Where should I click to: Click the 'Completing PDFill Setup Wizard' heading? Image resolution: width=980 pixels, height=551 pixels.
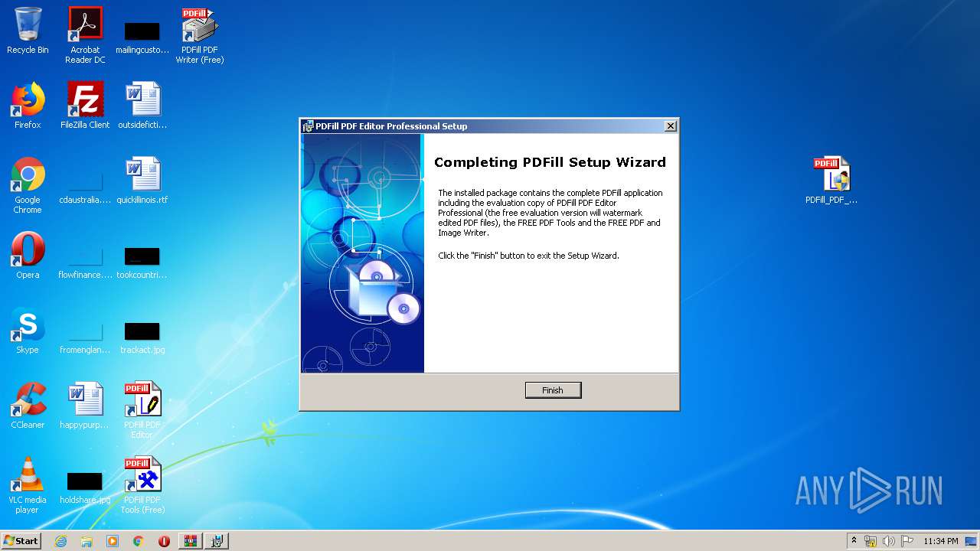pos(550,162)
